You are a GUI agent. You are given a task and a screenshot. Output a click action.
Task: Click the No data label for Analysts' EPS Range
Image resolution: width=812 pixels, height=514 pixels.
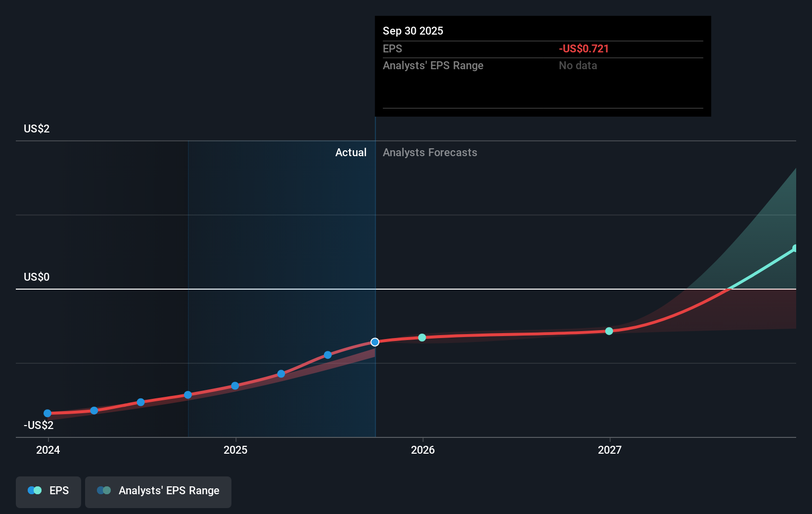[577, 65]
